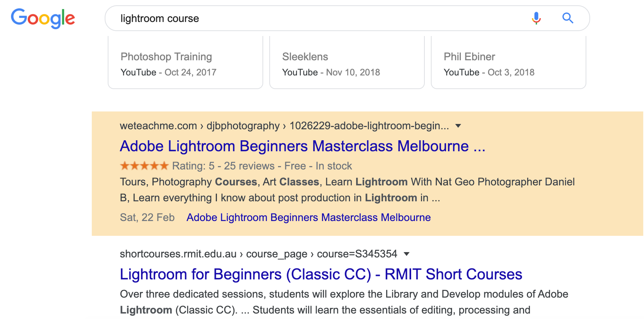644x334 pixels.
Task: Click the Sat, 22 Feb event link
Action: pos(309,218)
